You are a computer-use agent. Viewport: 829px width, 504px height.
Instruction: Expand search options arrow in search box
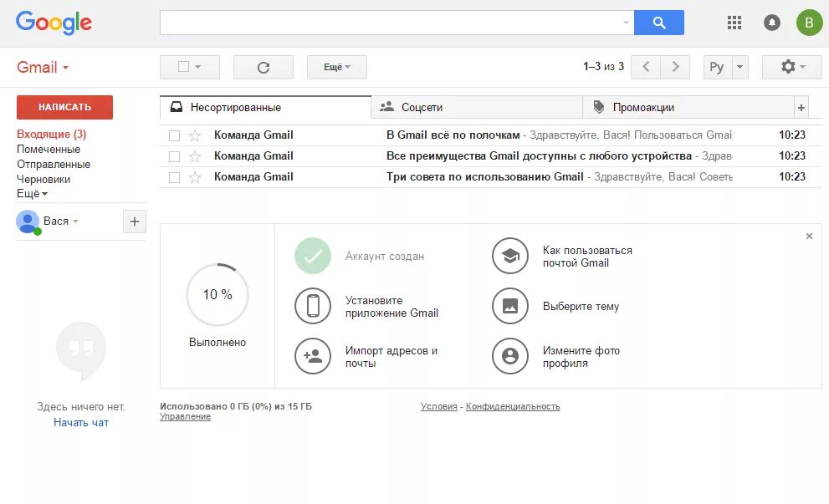tap(626, 23)
